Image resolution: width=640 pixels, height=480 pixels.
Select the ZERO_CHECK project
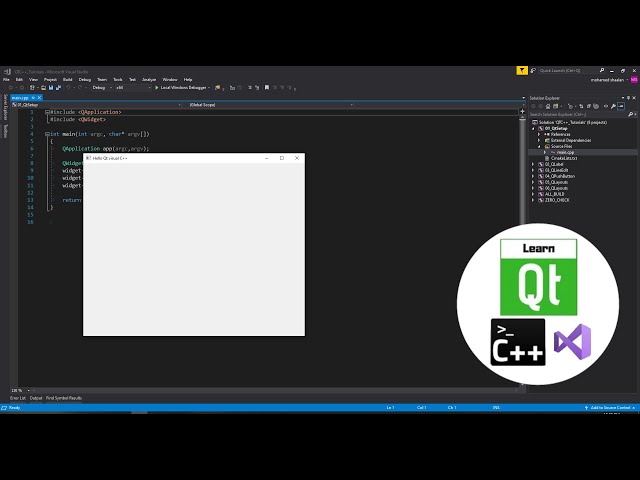pos(554,200)
